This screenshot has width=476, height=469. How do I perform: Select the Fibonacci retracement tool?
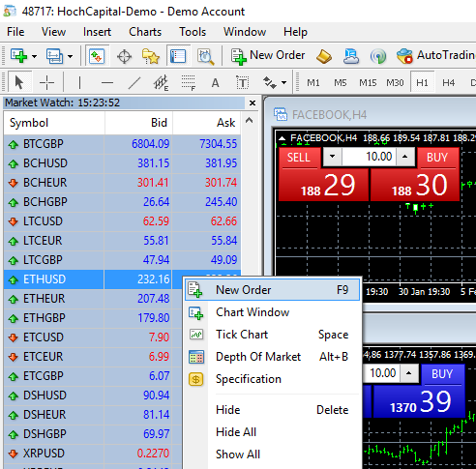pos(189,83)
